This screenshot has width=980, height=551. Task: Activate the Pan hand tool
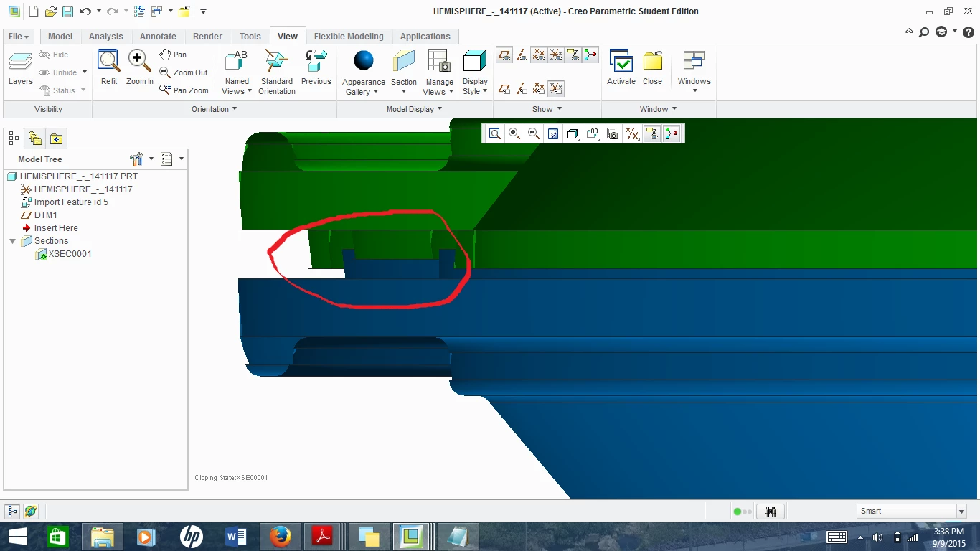coord(173,55)
